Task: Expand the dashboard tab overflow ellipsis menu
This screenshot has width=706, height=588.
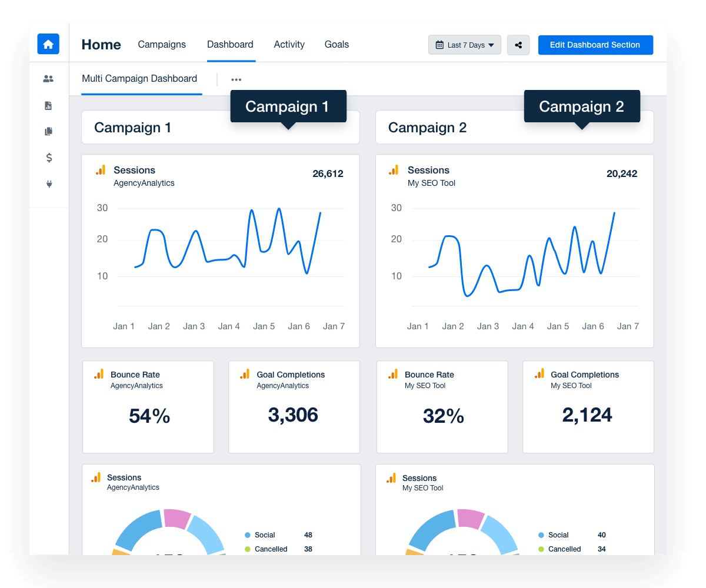Action: coord(236,79)
